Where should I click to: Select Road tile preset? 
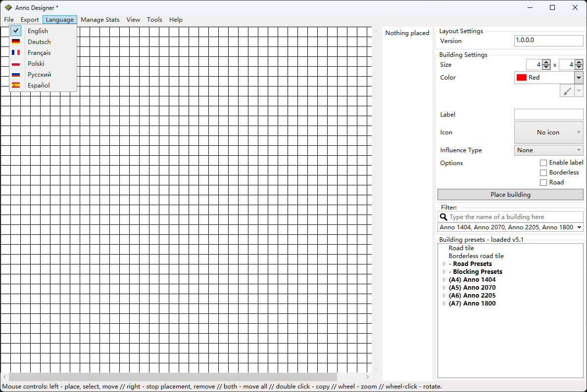click(x=461, y=248)
